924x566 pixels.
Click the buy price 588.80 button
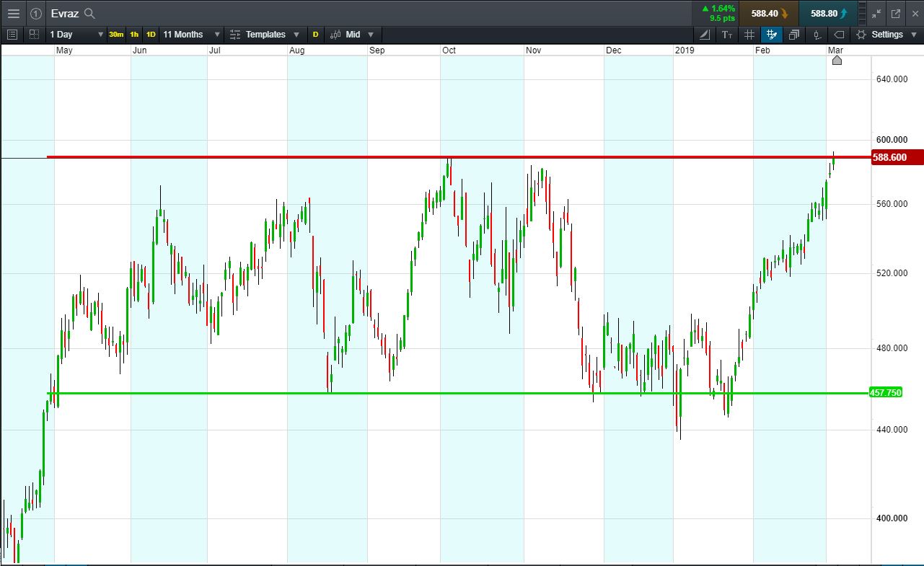[828, 13]
